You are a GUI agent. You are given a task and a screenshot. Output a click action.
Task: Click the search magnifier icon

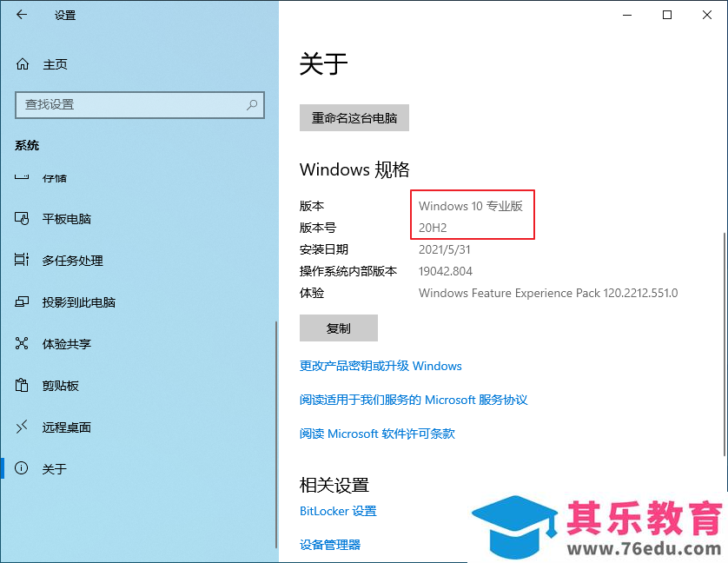252,105
